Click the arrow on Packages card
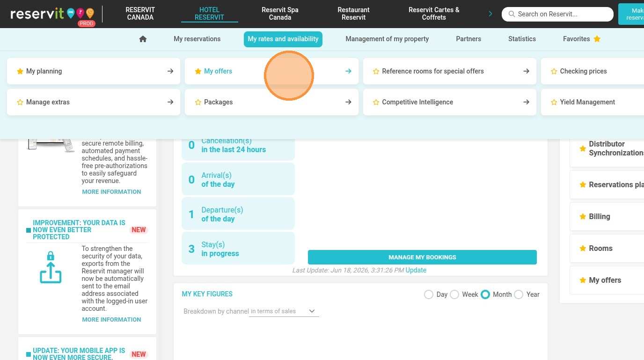The height and width of the screenshot is (360, 644). coord(348,102)
